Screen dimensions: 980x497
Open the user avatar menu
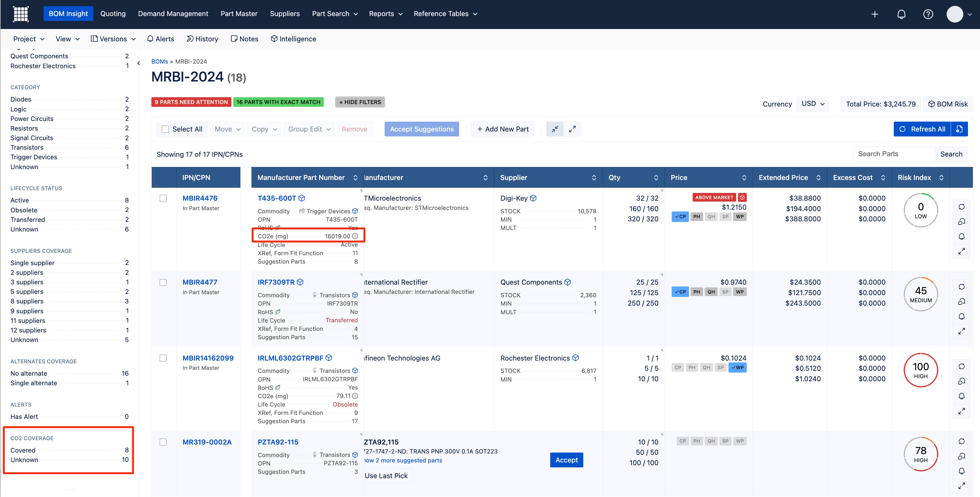click(x=955, y=14)
